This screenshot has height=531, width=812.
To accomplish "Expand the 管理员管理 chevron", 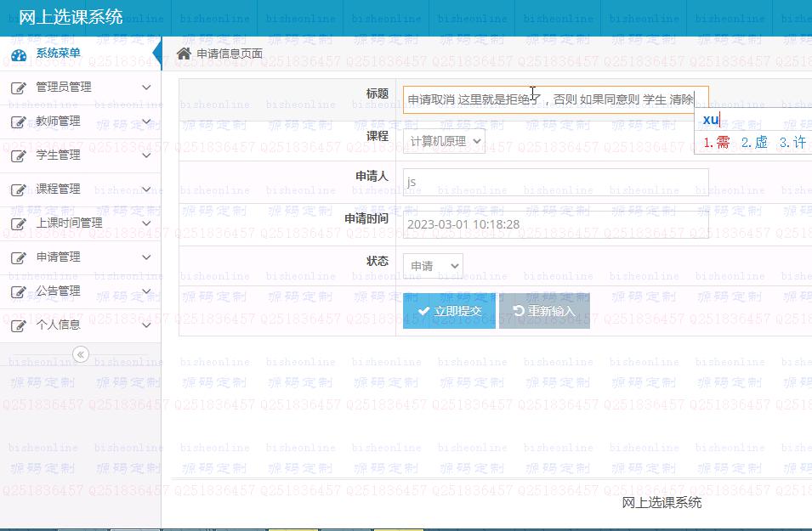I will coord(146,88).
